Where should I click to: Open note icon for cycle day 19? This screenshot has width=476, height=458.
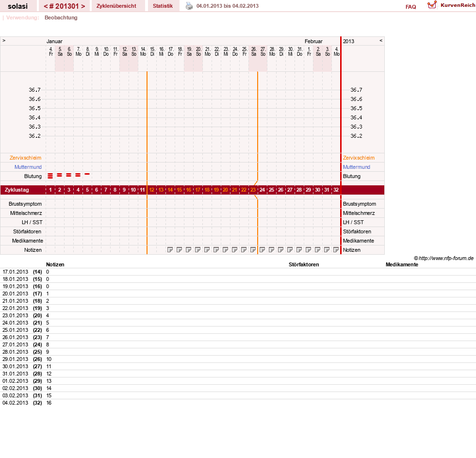click(x=216, y=250)
